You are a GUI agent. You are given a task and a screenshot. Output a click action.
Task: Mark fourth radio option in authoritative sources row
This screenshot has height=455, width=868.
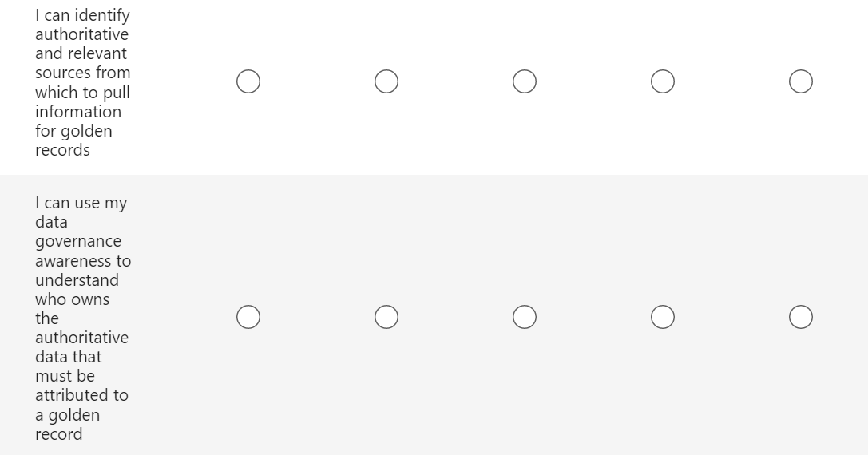click(x=663, y=81)
